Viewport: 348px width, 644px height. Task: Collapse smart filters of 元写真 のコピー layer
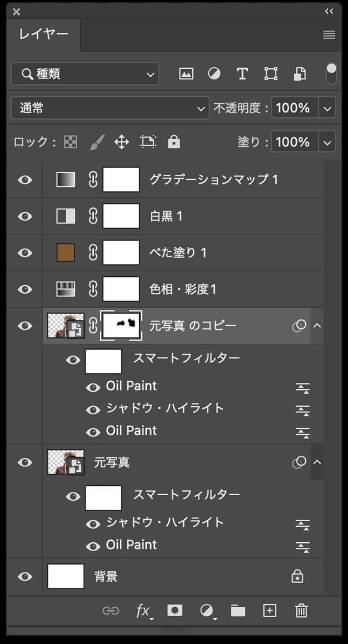tap(317, 326)
